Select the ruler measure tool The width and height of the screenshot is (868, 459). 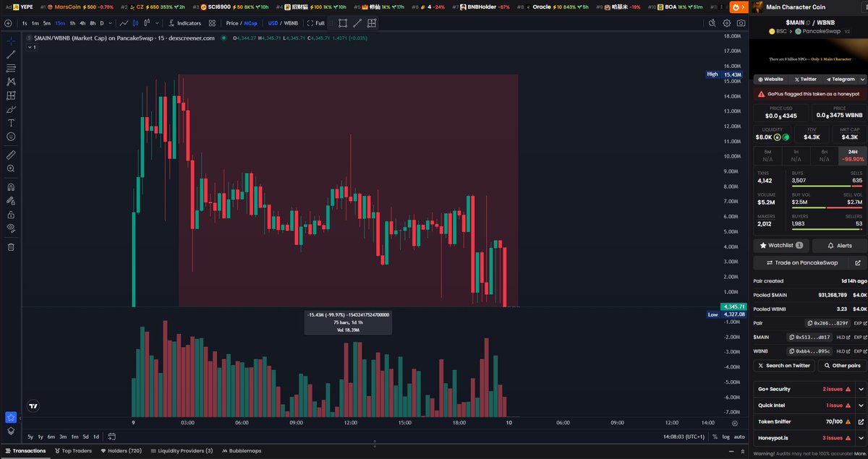click(x=11, y=155)
